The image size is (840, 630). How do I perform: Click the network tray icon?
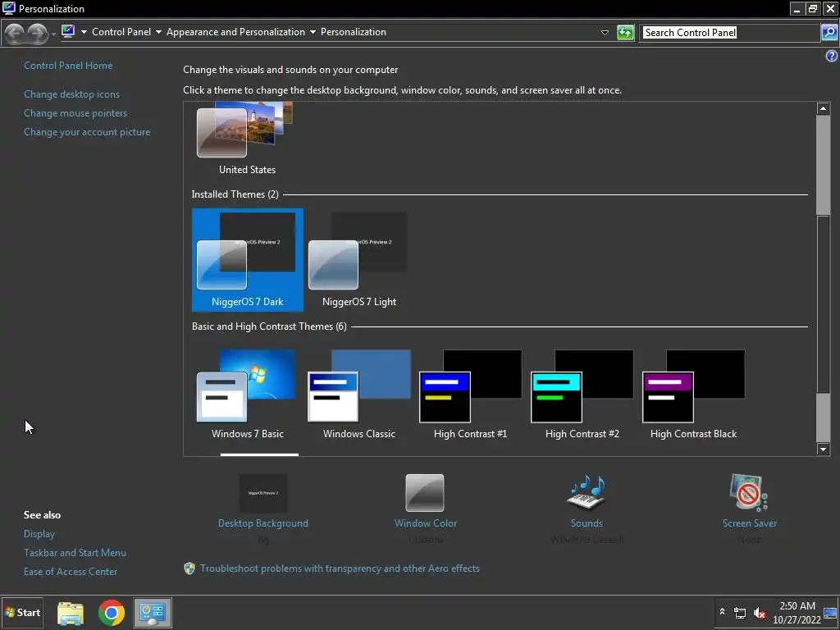(740, 613)
